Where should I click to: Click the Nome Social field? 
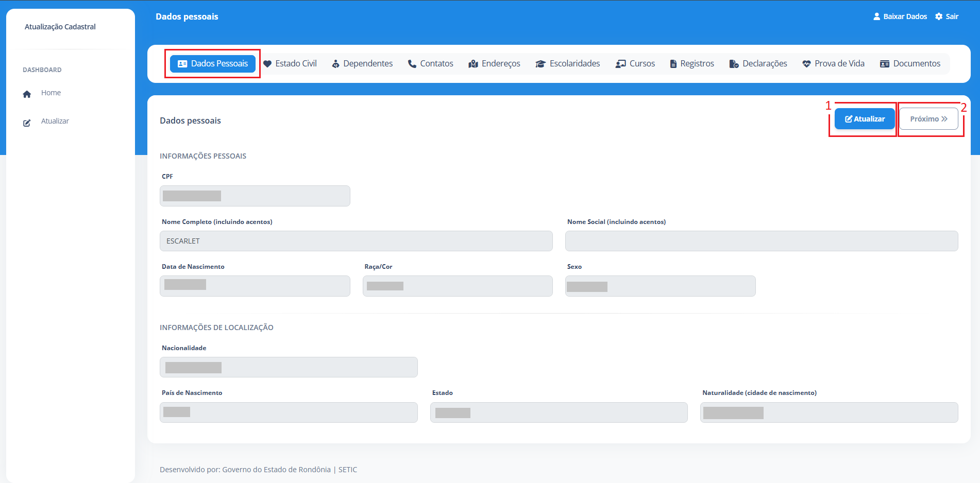coord(762,241)
